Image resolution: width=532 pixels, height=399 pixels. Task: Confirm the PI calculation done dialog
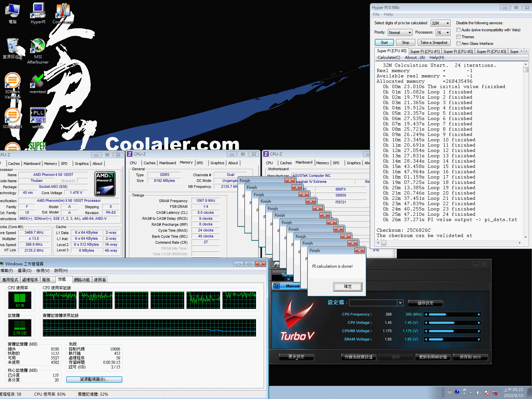pyautogui.click(x=348, y=287)
